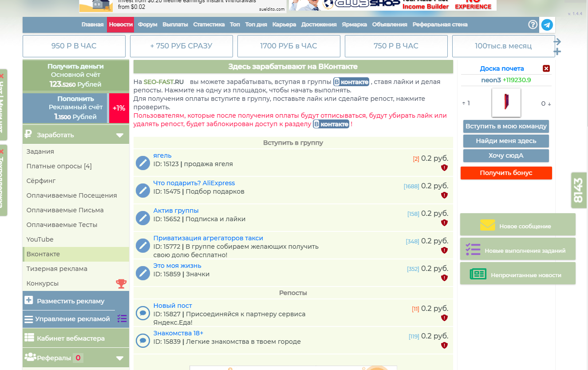Open Карьера in top navigation
This screenshot has height=370, width=588.
284,24
